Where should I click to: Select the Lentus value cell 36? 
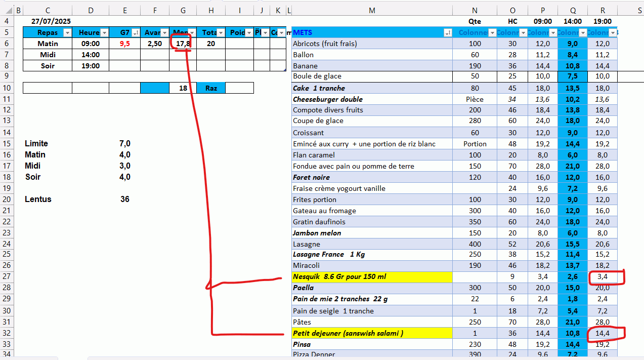[124, 199]
